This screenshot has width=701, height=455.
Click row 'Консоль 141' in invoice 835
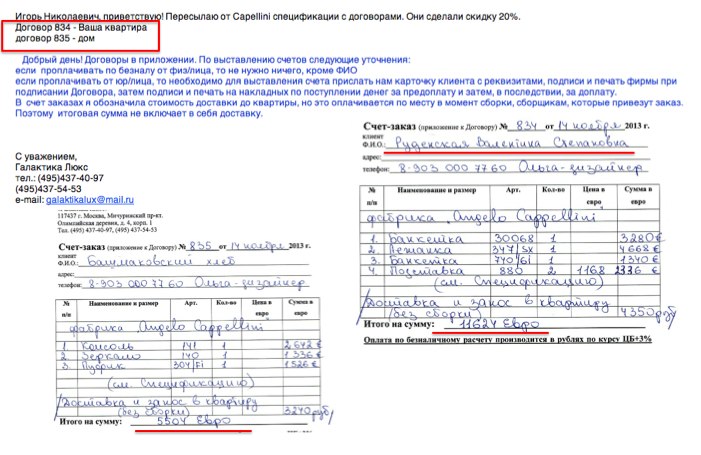(x=188, y=345)
